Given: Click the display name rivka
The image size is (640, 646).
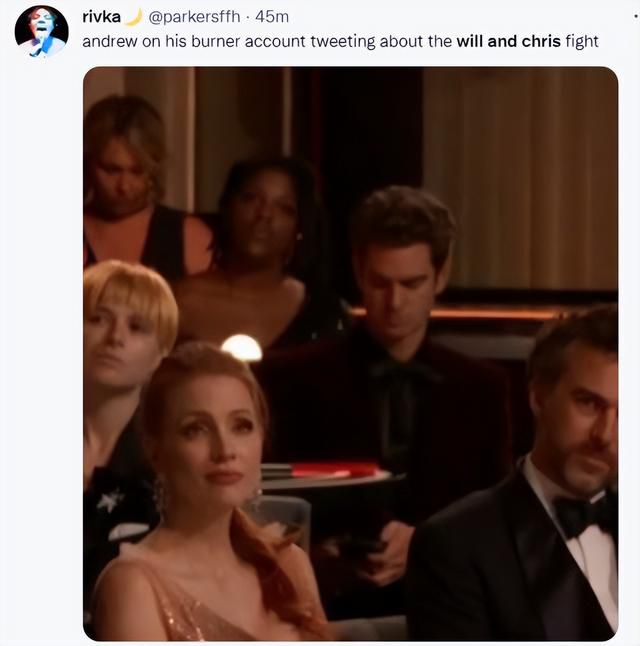Looking at the screenshot, I should (101, 17).
